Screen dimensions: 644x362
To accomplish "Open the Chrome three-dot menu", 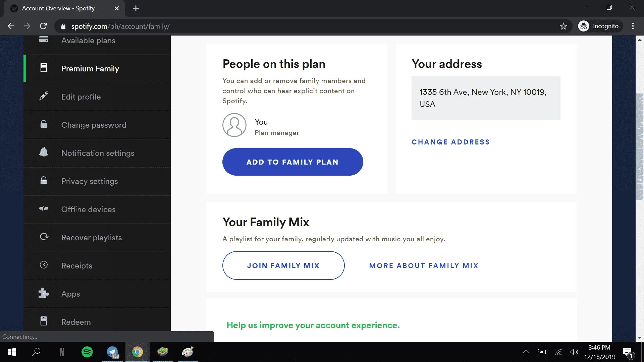I will pyautogui.click(x=633, y=26).
